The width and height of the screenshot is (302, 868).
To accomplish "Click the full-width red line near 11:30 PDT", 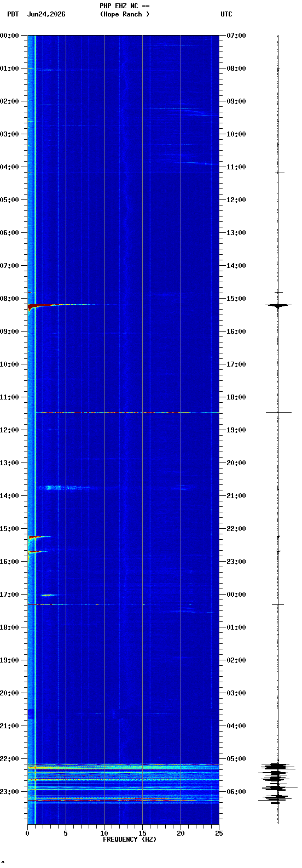I will point(127,412).
